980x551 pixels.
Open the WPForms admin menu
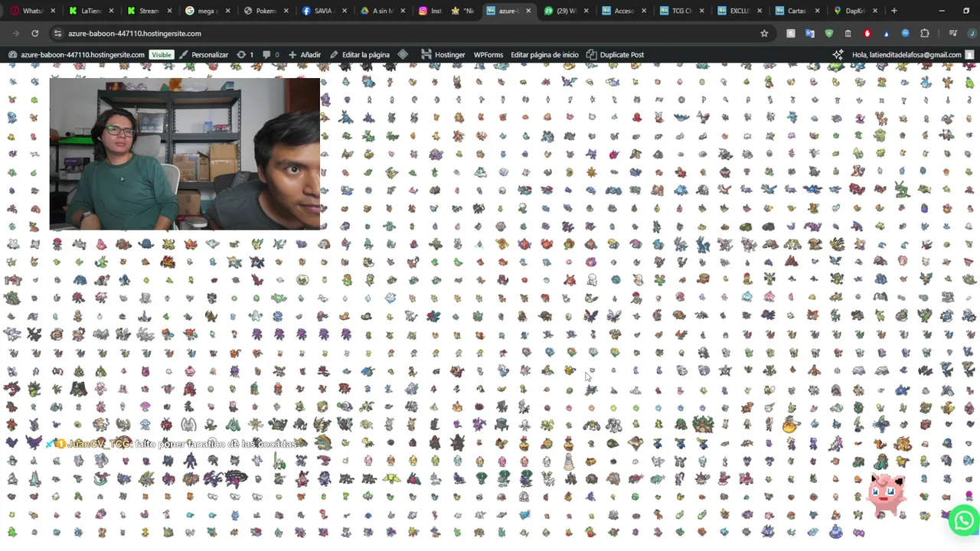[x=488, y=55]
